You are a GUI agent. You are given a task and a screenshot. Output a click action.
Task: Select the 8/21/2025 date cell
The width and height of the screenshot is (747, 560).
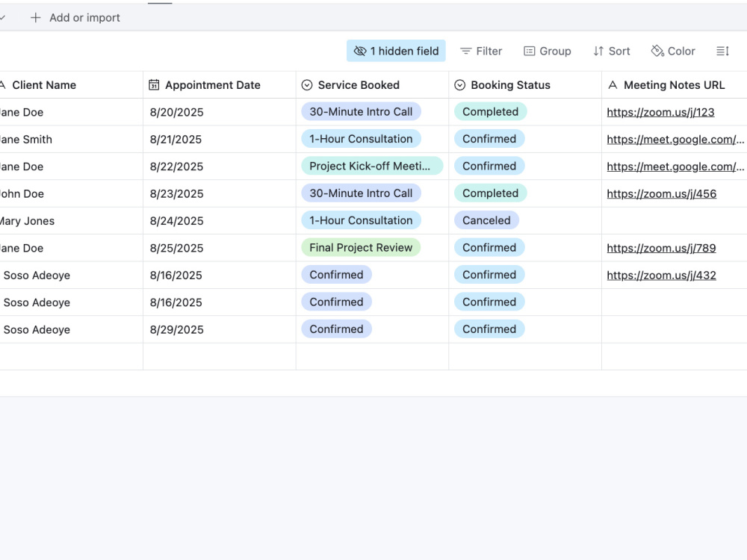click(x=220, y=140)
